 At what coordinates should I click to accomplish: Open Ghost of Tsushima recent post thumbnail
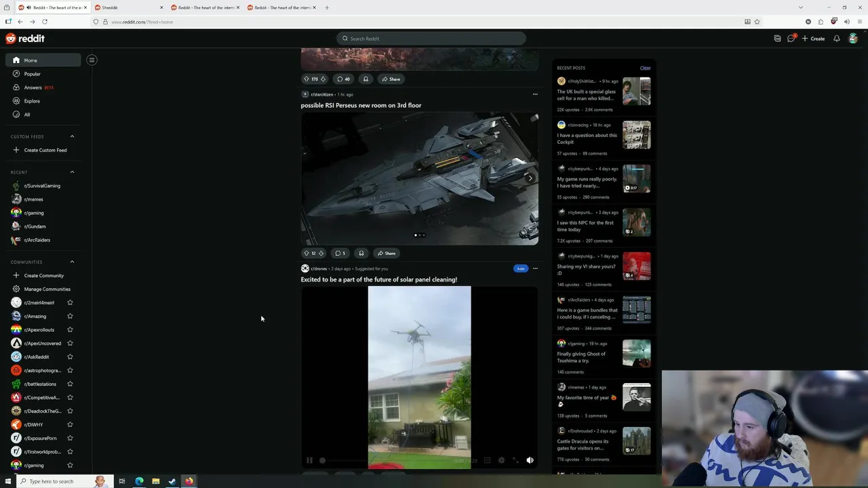coord(637,353)
